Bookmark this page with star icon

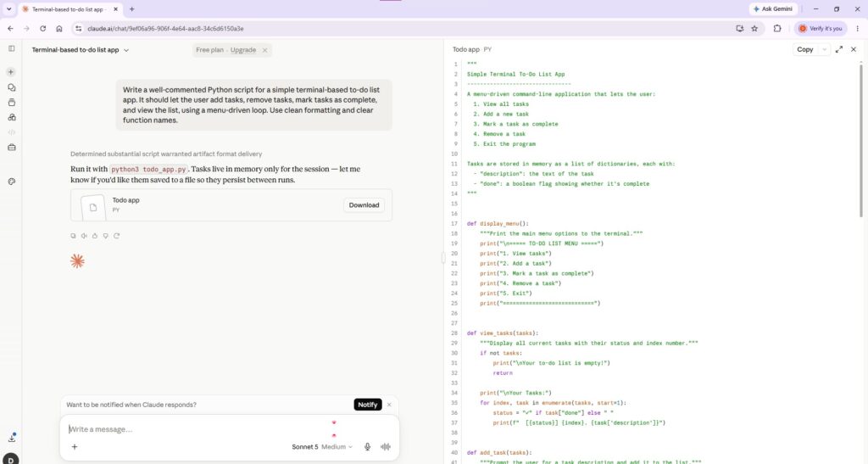point(754,28)
